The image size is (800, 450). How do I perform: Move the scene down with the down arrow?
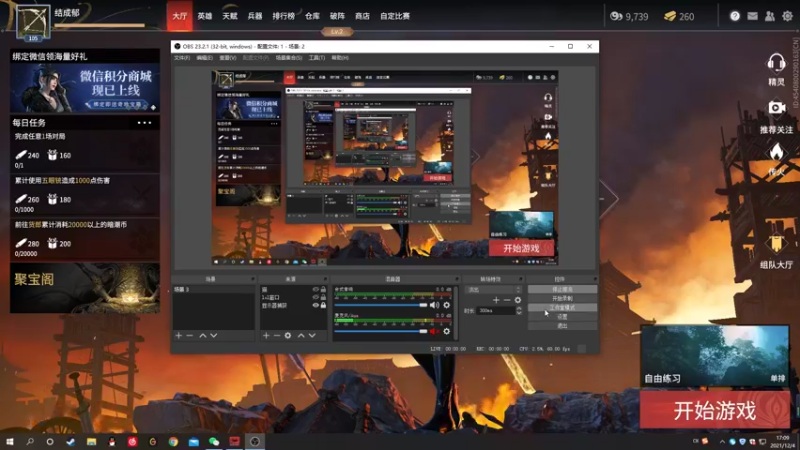click(214, 336)
